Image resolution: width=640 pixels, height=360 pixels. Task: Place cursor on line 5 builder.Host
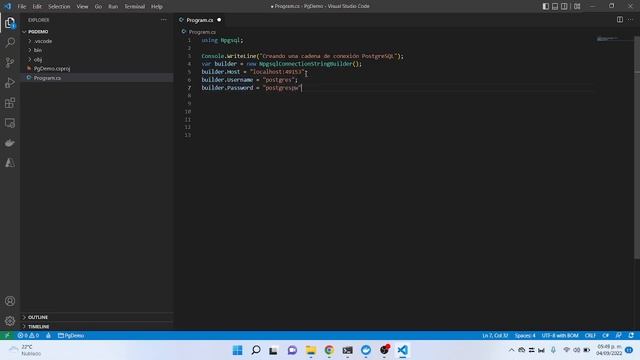[221, 72]
